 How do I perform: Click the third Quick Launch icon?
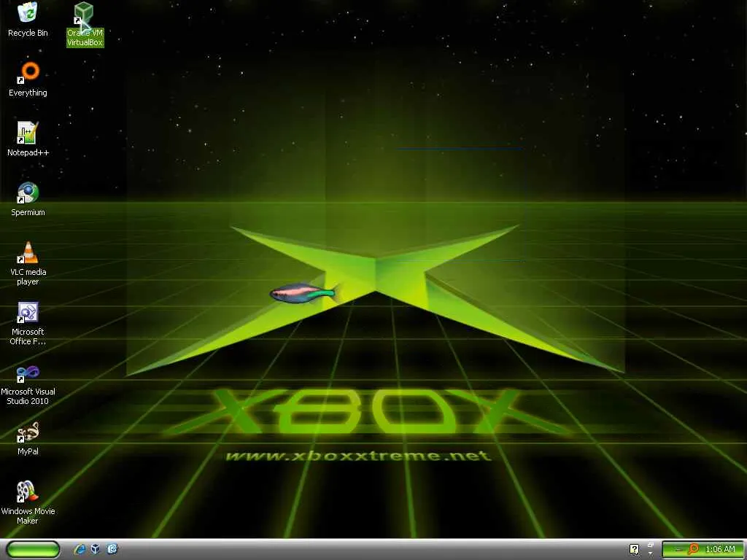pos(112,549)
